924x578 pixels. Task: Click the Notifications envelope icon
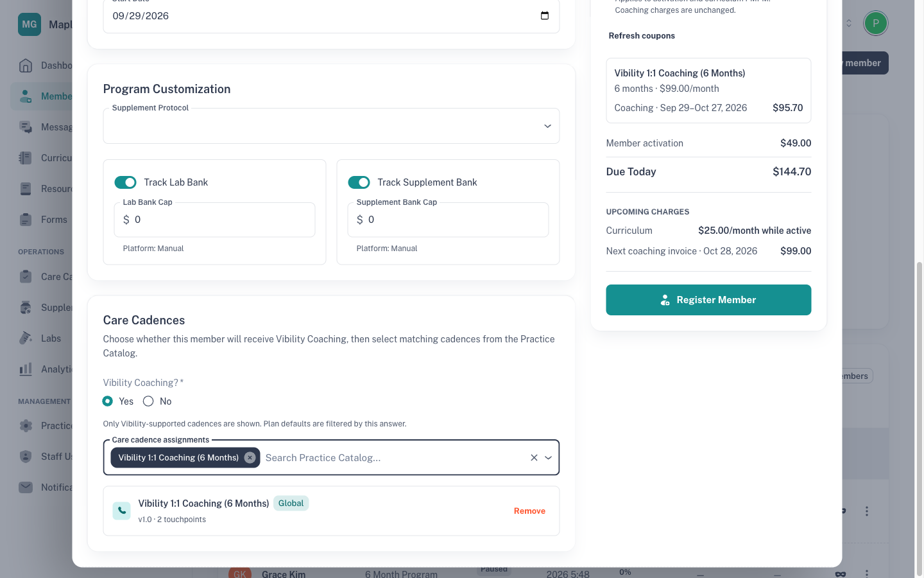pos(26,487)
